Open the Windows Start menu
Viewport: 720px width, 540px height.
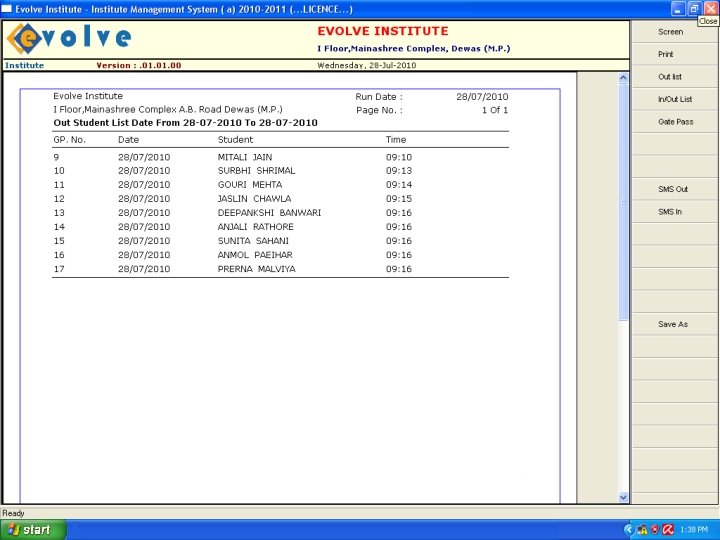(x=33, y=530)
